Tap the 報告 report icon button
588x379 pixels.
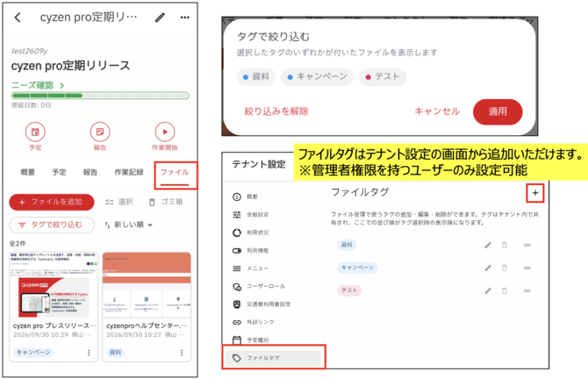point(100,132)
